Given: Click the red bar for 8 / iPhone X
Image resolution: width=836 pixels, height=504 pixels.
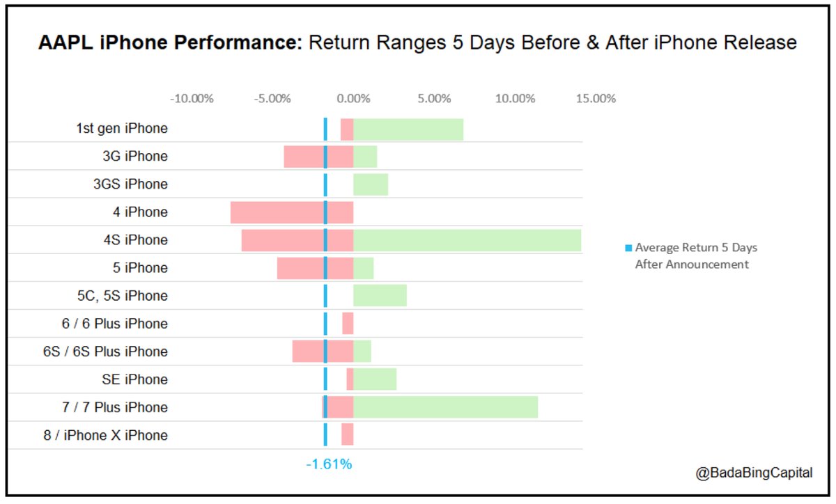Looking at the screenshot, I should 347,434.
